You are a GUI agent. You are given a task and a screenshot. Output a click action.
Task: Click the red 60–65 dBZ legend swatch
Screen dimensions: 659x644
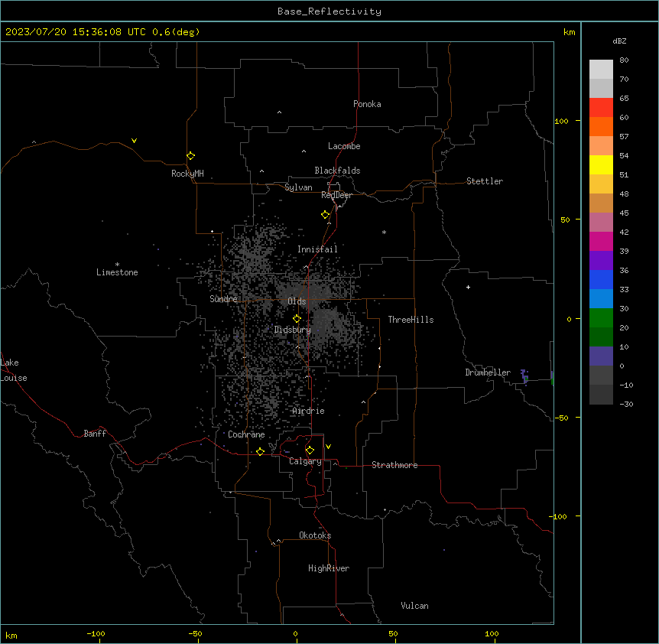[601, 108]
